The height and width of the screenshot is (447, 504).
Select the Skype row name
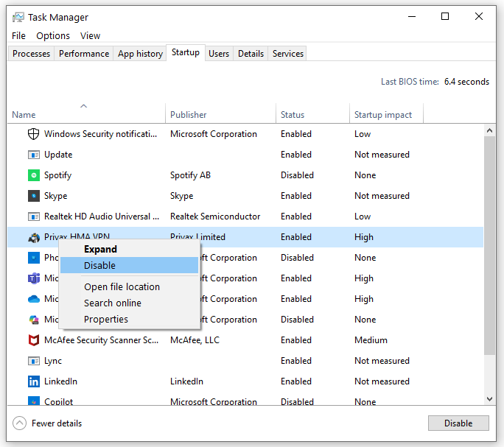pos(55,196)
